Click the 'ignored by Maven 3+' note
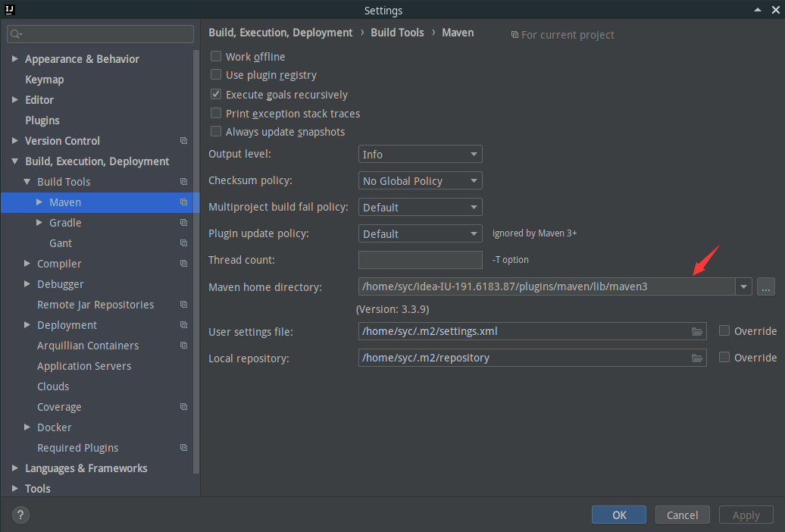This screenshot has height=532, width=785. (x=535, y=233)
